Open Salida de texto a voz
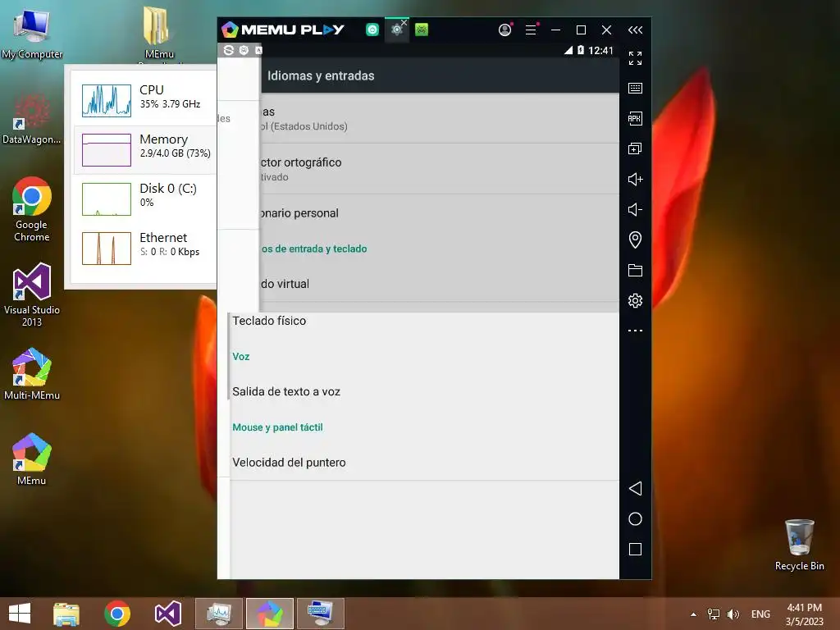Screen dimensions: 840x630 [x=424, y=391]
